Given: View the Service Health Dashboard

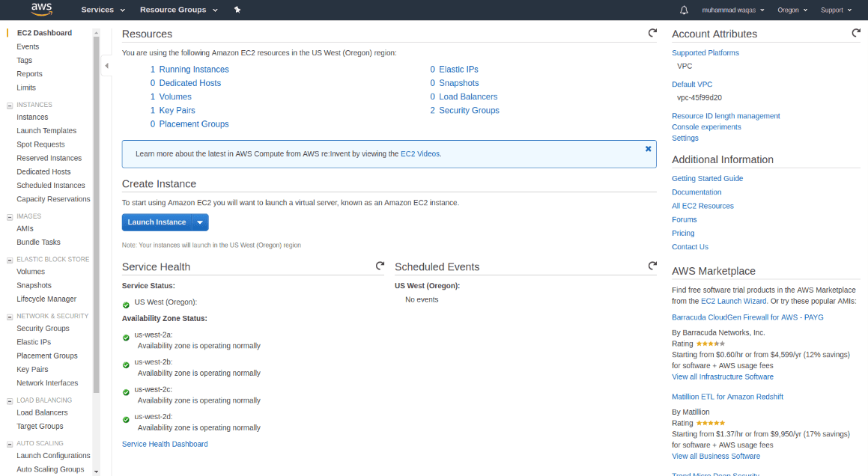Looking at the screenshot, I should pos(163,444).
